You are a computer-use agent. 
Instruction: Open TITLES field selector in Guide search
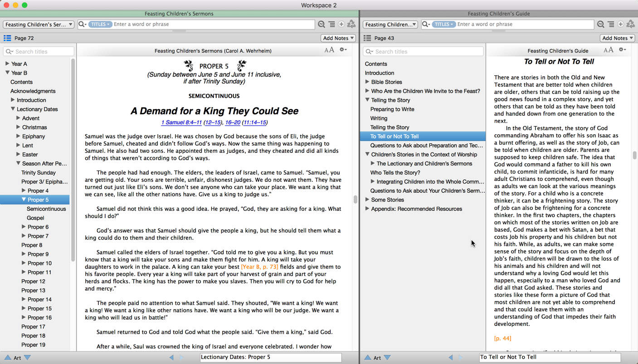coord(443,24)
